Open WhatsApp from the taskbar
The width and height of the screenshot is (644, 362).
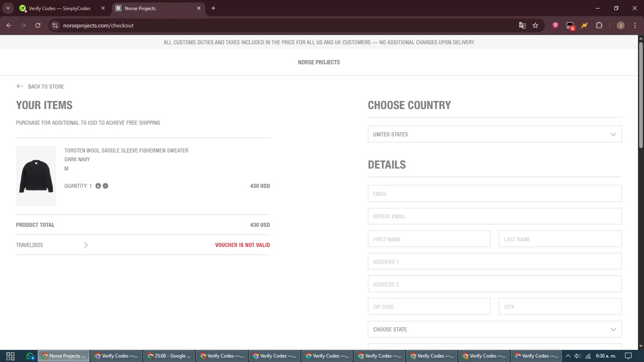(x=30, y=356)
